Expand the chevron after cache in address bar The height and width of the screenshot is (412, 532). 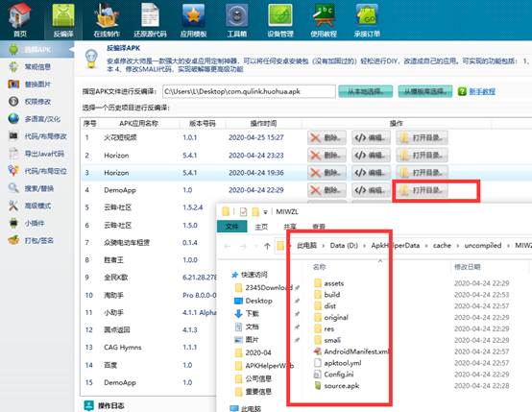pyautogui.click(x=458, y=245)
